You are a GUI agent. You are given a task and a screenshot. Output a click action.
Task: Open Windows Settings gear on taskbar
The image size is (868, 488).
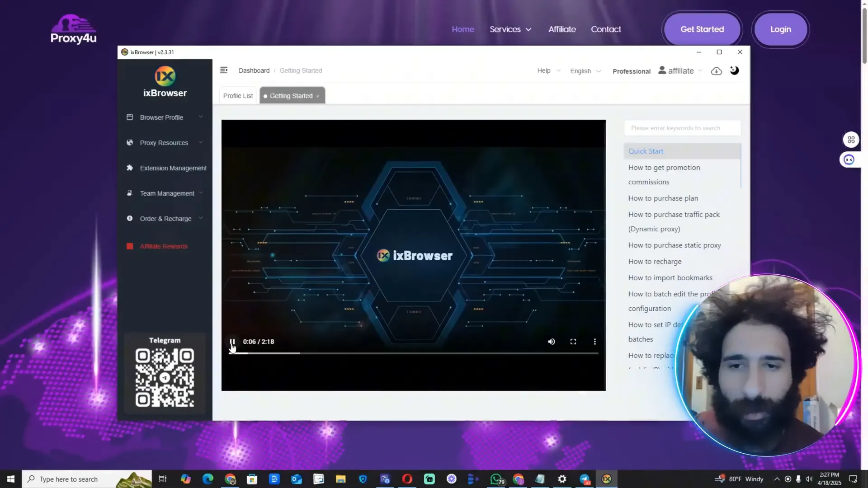(x=562, y=479)
